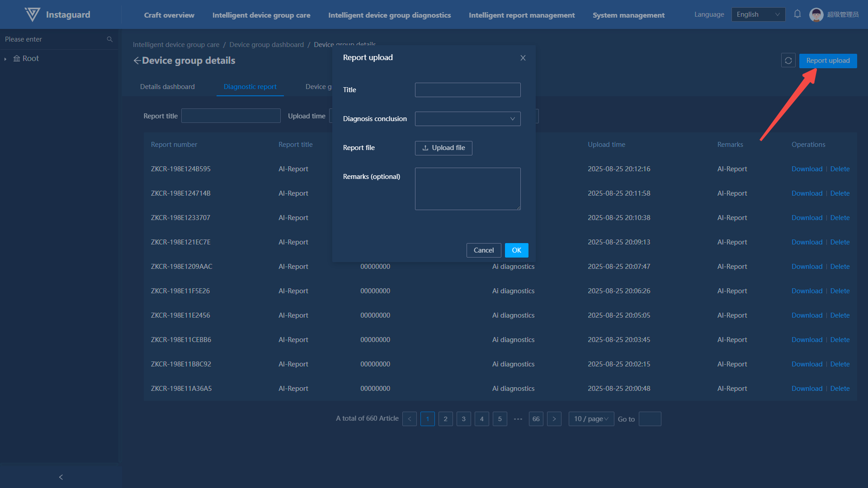Image resolution: width=868 pixels, height=488 pixels.
Task: Click the notification bell icon
Action: [x=797, y=14]
